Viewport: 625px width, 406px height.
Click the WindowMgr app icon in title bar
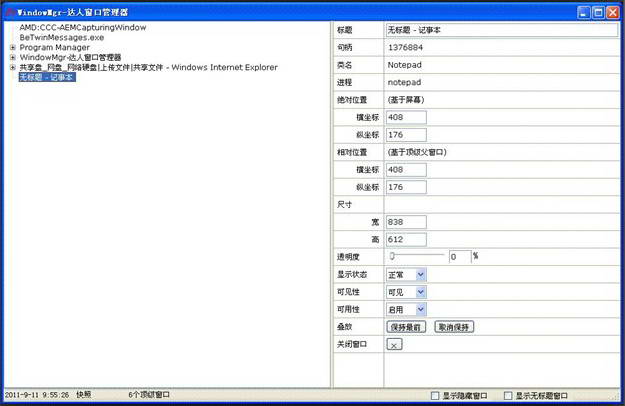tap(10, 12)
